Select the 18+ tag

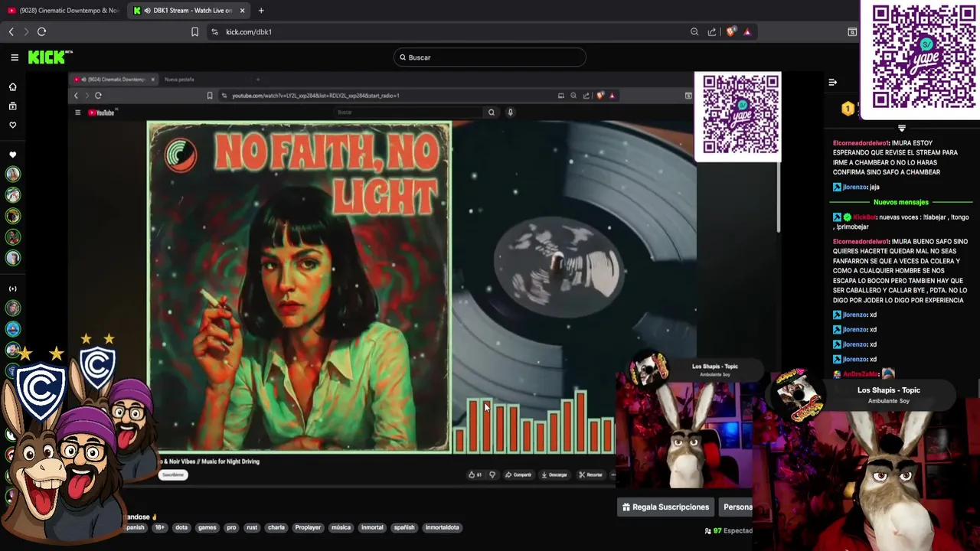(x=159, y=527)
